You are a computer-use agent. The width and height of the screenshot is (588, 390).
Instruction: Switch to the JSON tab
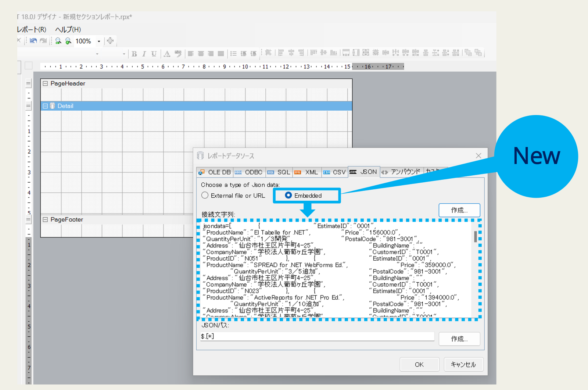pyautogui.click(x=364, y=172)
